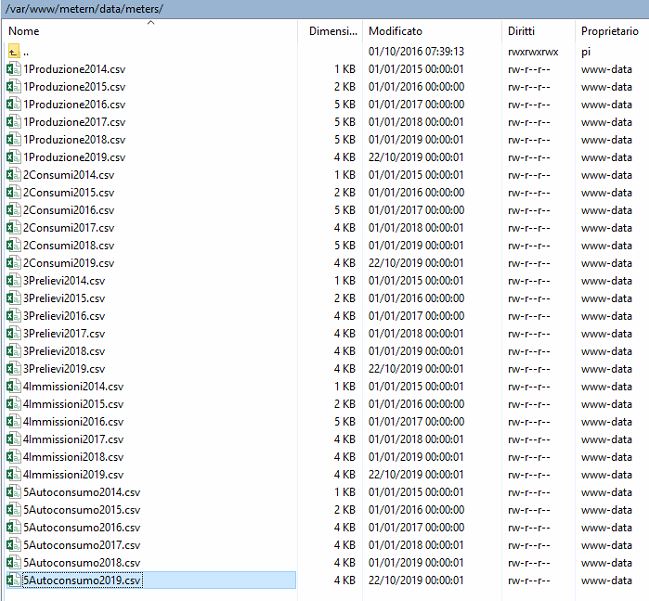Click the 2Consumi2017.csv file icon

point(14,228)
